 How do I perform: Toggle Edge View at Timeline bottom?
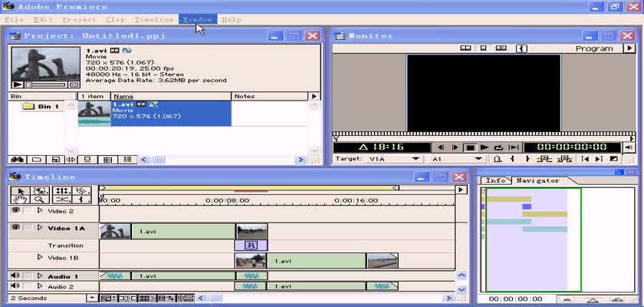[x=146, y=298]
